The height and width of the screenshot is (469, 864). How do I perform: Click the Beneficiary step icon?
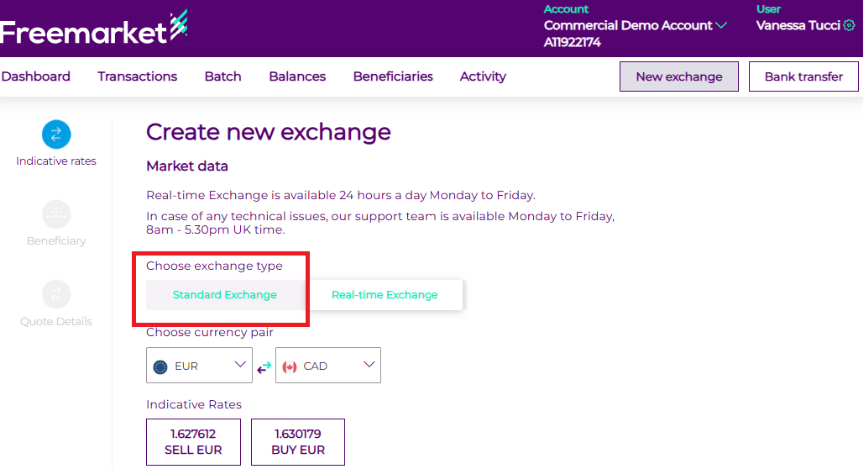(56, 213)
